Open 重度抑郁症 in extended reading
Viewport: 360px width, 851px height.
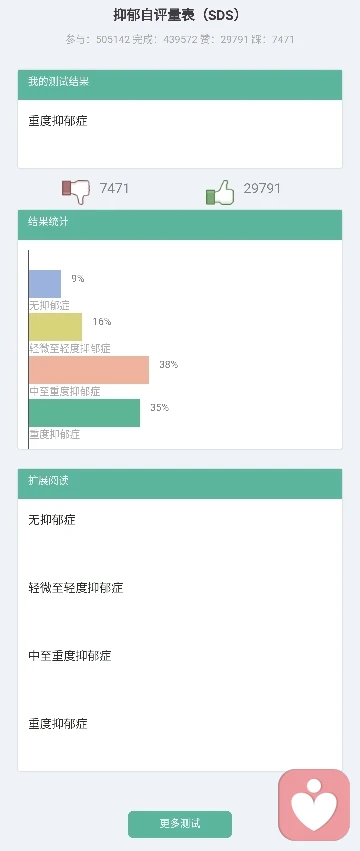point(58,723)
